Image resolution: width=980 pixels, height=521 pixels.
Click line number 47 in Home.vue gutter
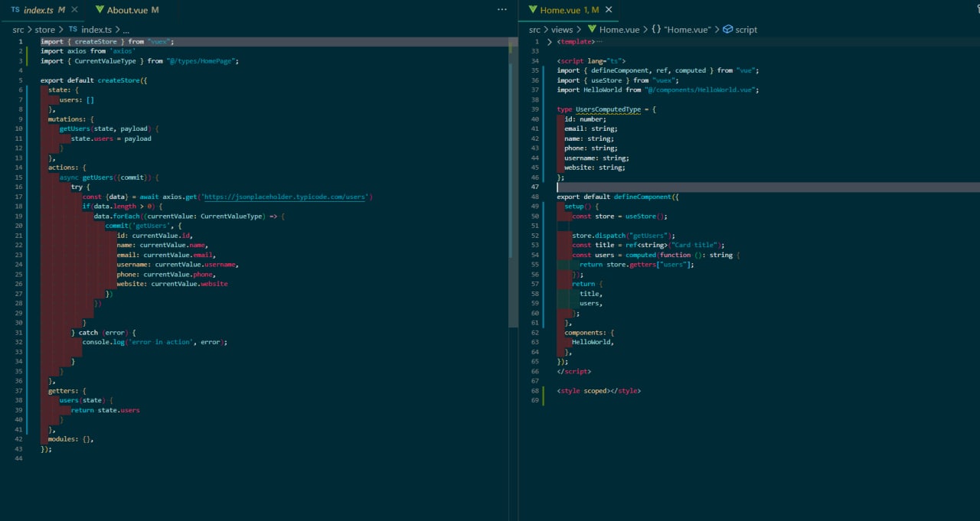[x=535, y=187]
